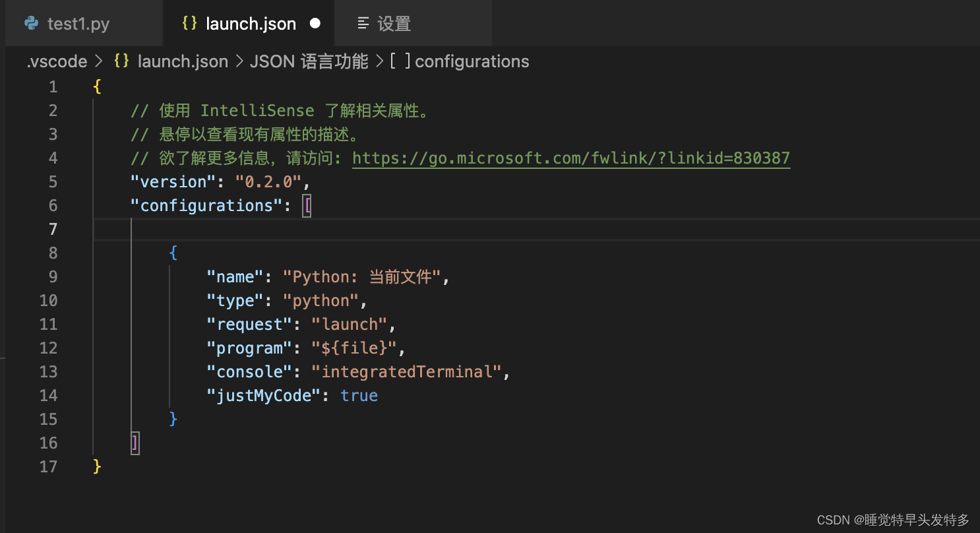Click the unsaved changes dot on launch.json tab

315,23
